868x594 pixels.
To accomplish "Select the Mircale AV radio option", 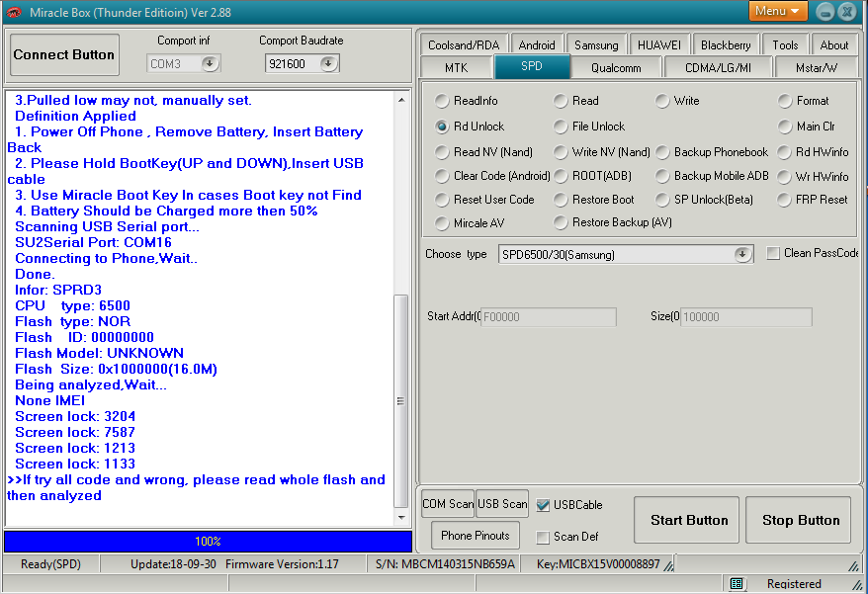I will [470, 223].
